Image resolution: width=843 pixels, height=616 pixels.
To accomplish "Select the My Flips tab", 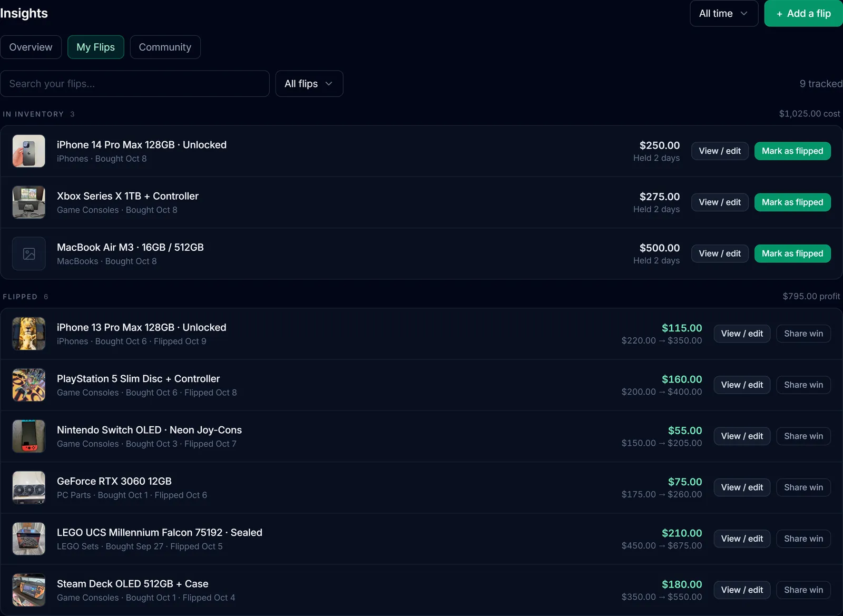I will click(95, 47).
